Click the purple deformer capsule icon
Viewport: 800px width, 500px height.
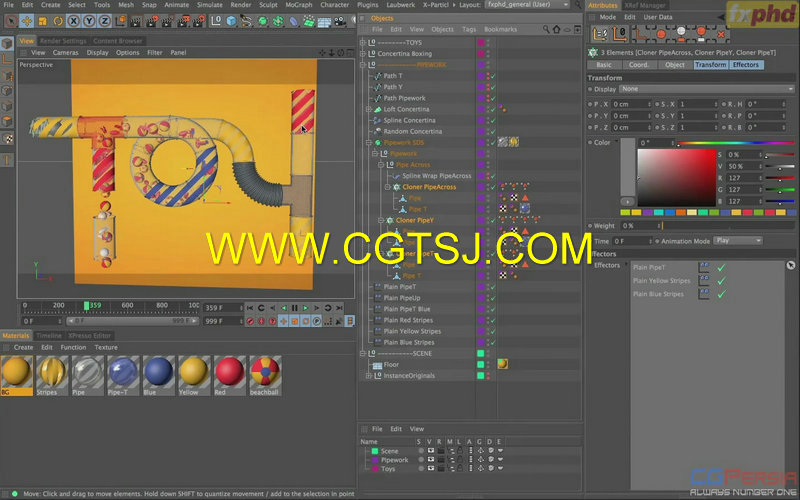click(294, 21)
